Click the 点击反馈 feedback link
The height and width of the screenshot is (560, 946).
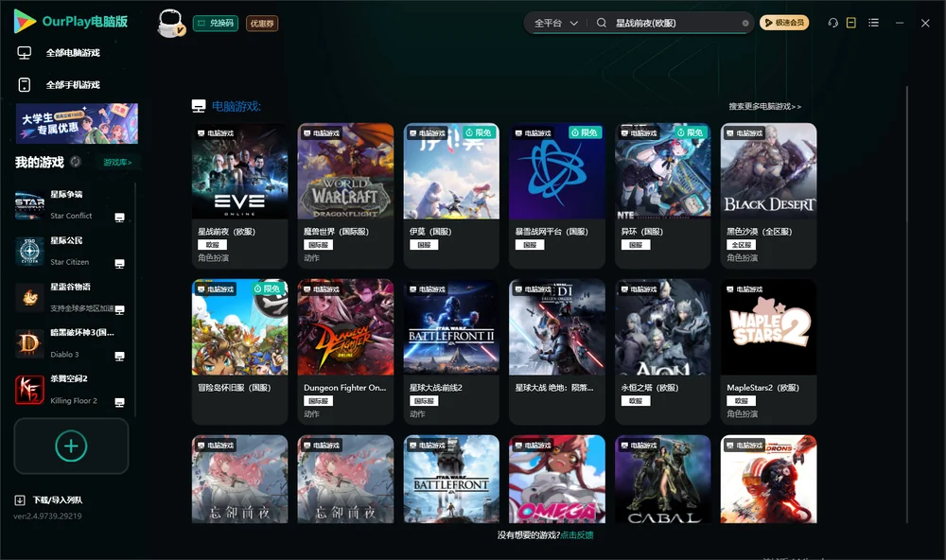click(577, 535)
